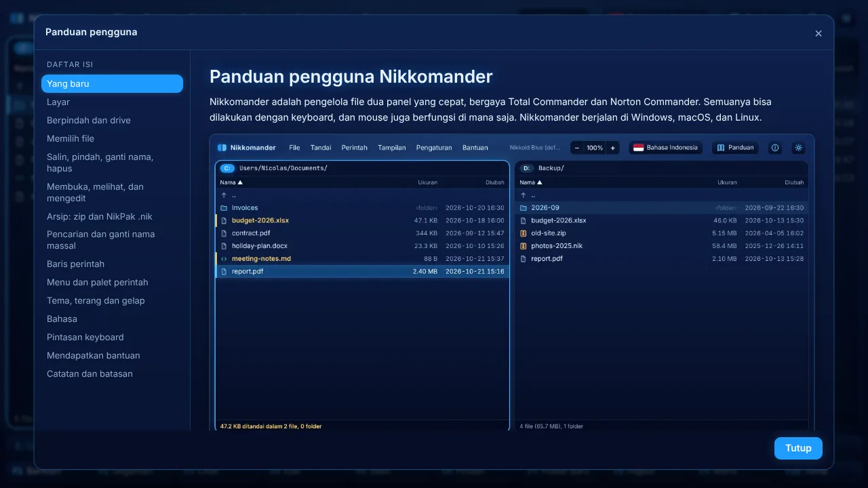This screenshot has height=488, width=868.
Task: Click the up-arrow parent icon in right panel
Action: 523,195
